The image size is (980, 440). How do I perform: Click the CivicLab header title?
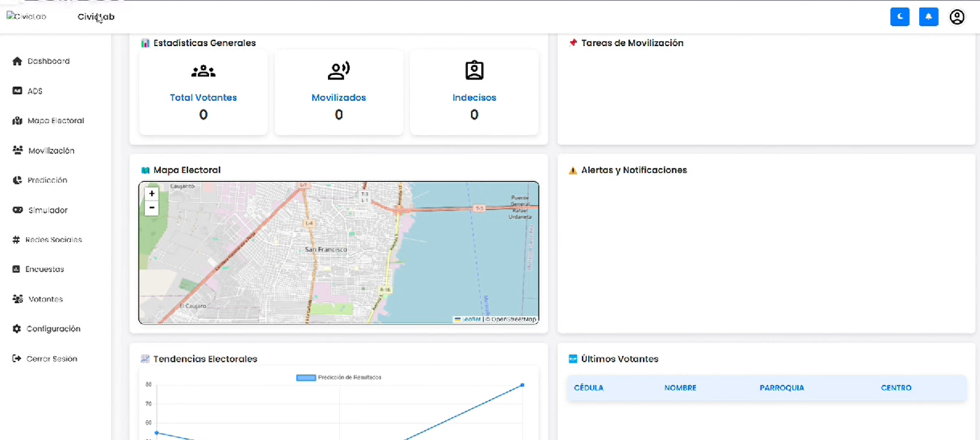pos(96,17)
